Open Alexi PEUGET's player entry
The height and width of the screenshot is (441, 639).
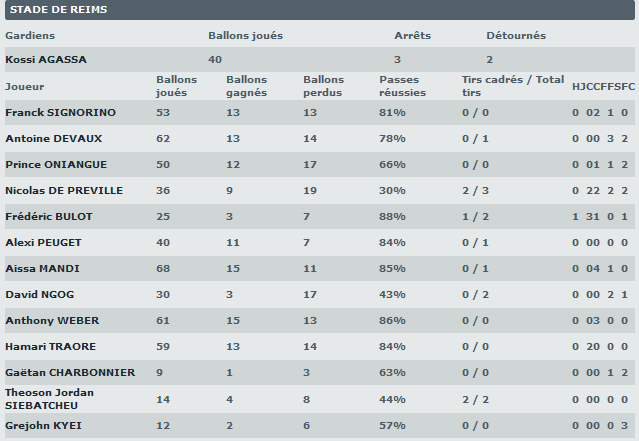pyautogui.click(x=44, y=243)
